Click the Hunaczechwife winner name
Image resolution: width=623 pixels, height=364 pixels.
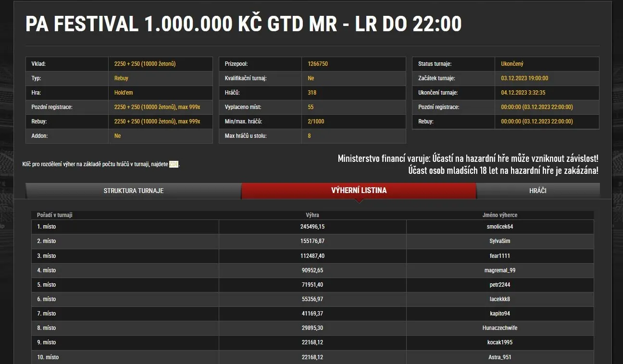[500, 328]
